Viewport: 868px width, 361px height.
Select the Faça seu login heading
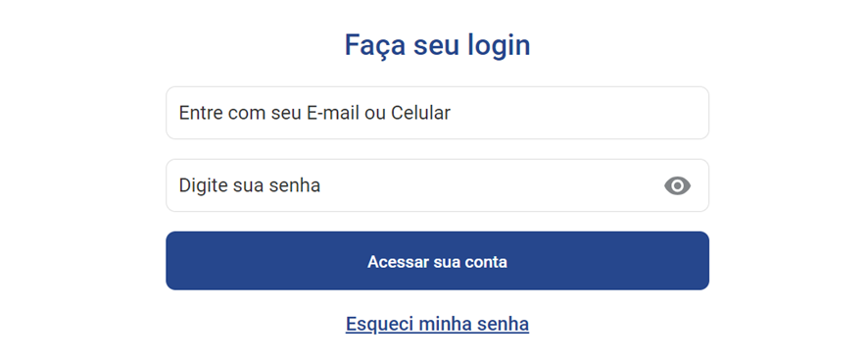click(437, 45)
